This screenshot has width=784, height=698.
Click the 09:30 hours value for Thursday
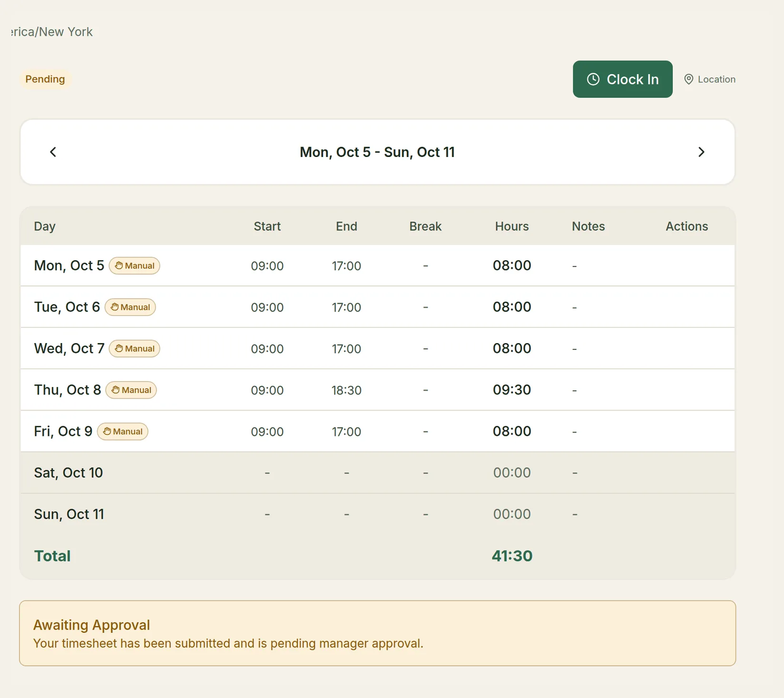point(512,390)
